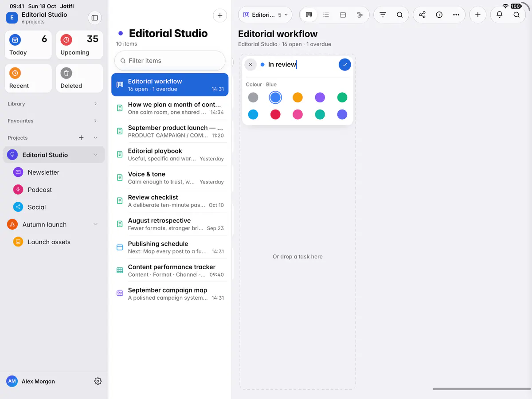Open September campaign map item
This screenshot has width=532, height=399.
coord(170,294)
